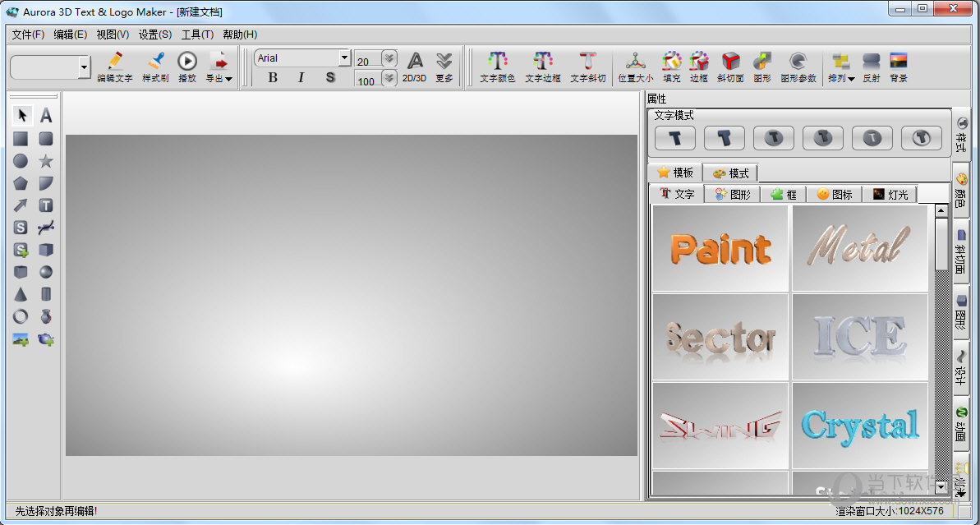Select the diagonal arrow shape tool
The width and height of the screenshot is (980, 525).
point(21,205)
